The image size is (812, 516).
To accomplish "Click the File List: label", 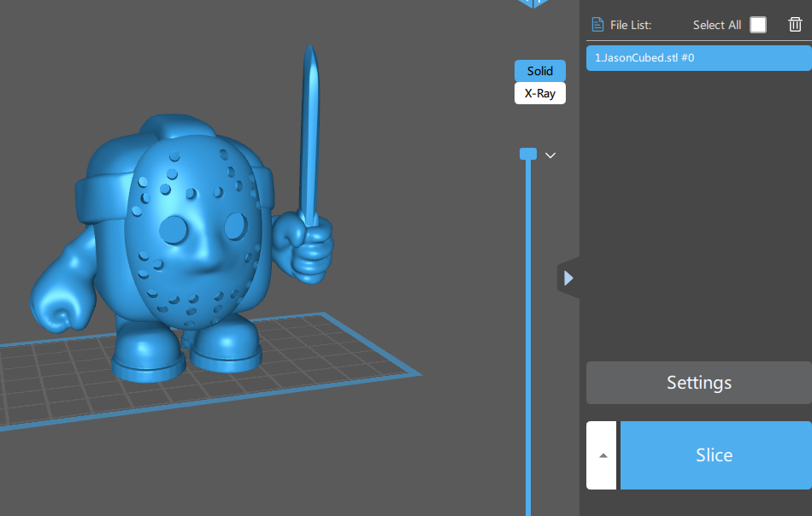I will (x=631, y=25).
